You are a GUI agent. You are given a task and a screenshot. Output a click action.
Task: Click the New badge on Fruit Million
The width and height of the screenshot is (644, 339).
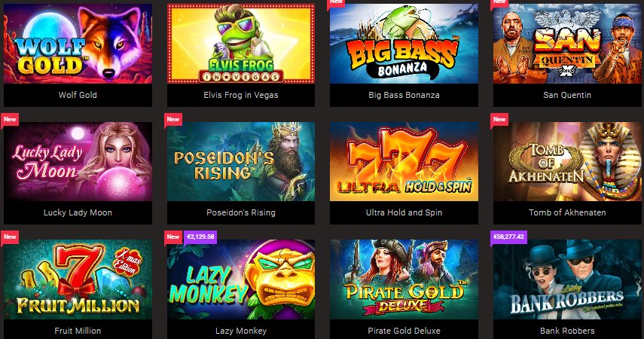pyautogui.click(x=10, y=237)
